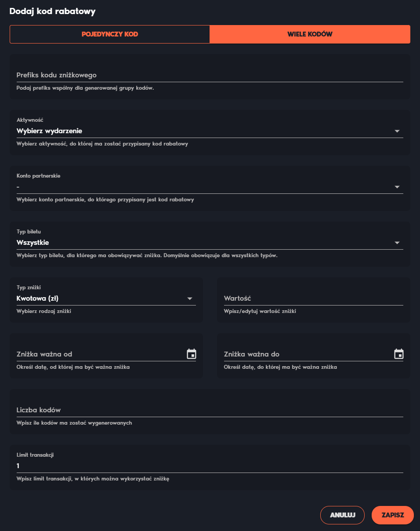Open calendar picker for Zniżka ważna od
Viewport: 420px width, 531px height.
click(192, 354)
